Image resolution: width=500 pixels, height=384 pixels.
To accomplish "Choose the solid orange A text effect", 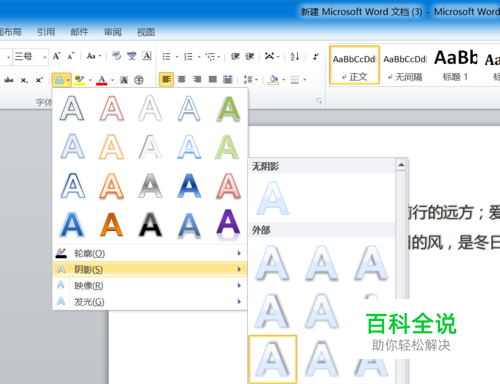I will point(112,224).
